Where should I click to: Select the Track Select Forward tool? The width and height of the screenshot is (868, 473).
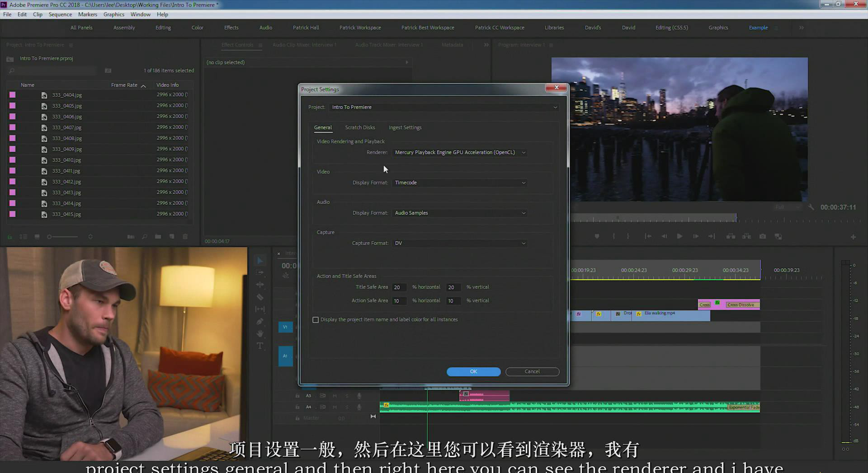point(260,272)
